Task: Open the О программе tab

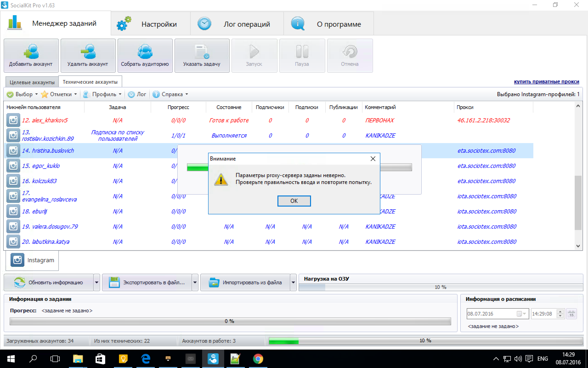Action: (328, 24)
